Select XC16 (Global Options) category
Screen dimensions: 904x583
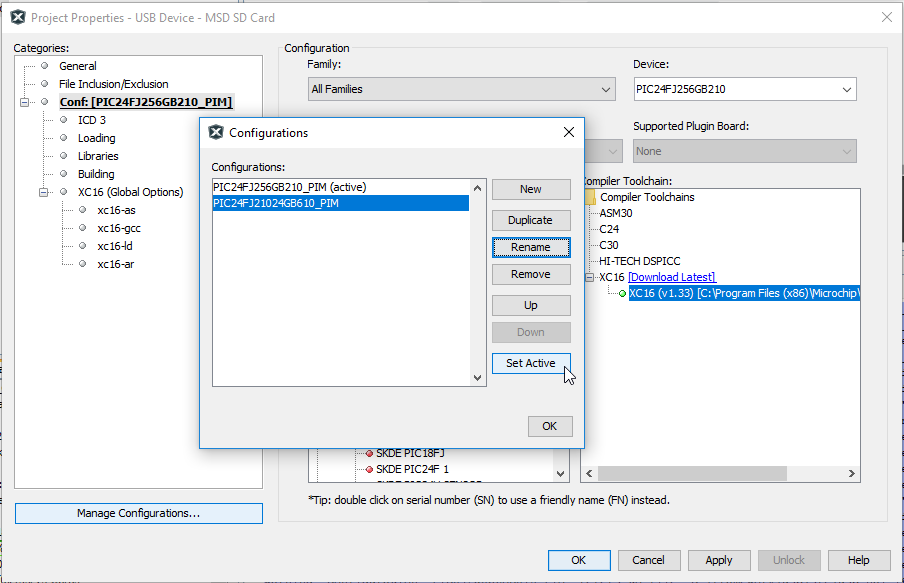[130, 192]
